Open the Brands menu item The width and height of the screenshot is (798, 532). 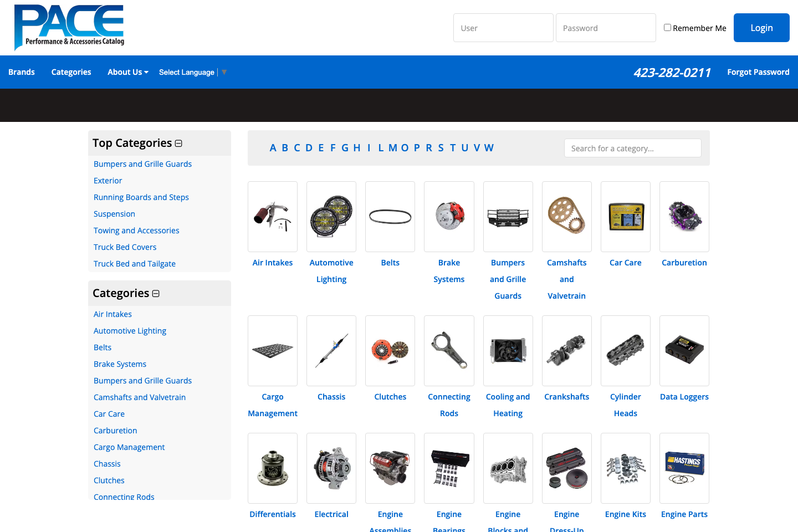point(22,72)
